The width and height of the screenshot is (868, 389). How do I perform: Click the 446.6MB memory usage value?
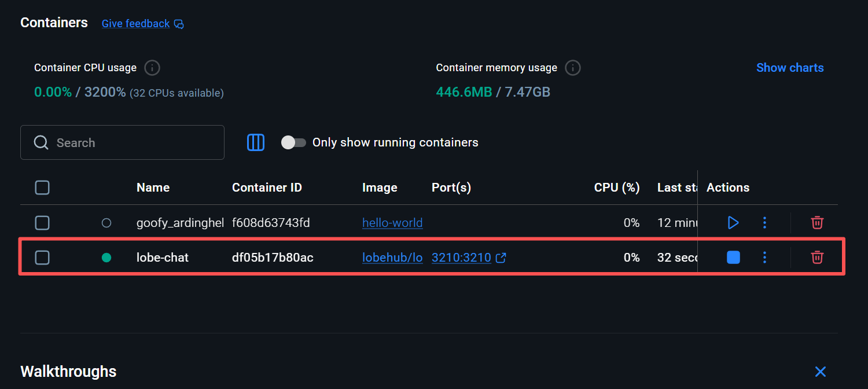point(464,92)
